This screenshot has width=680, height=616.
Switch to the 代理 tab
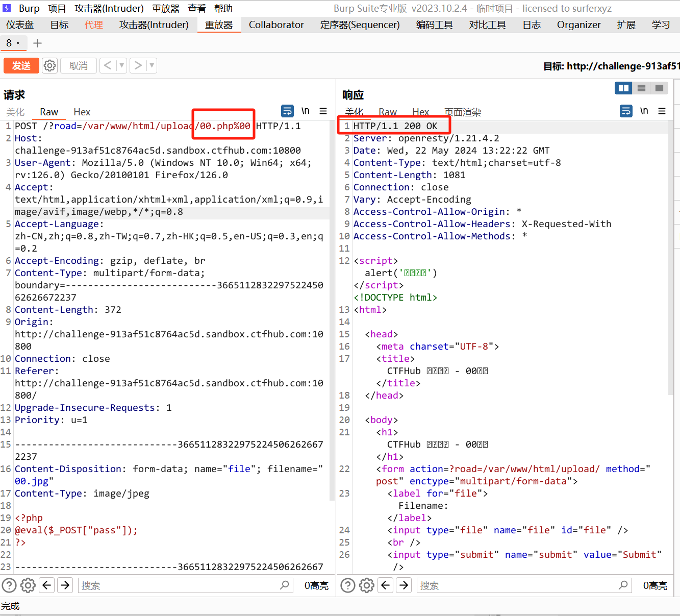pyautogui.click(x=94, y=25)
